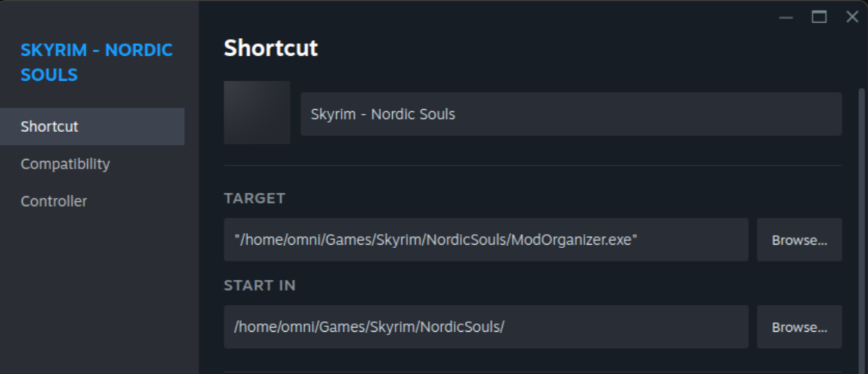Viewport: 868px width, 374px height.
Task: Switch to the Compatibility section
Action: pyautogui.click(x=65, y=164)
